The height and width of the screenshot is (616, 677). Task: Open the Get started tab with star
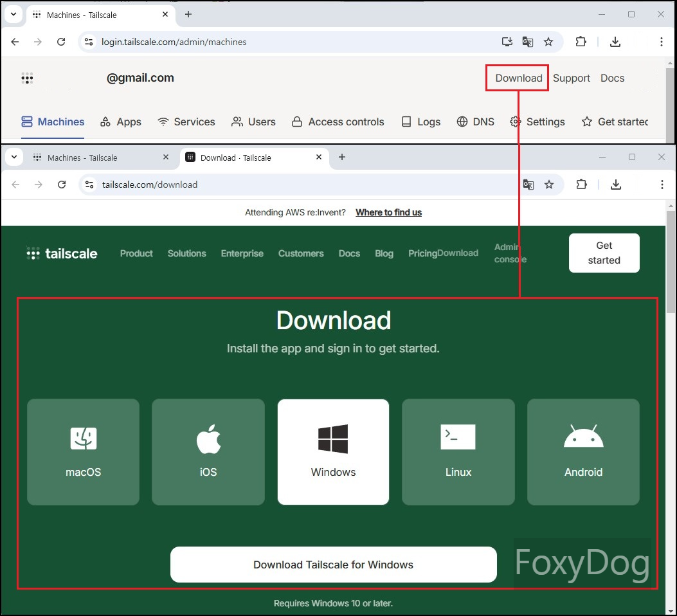pyautogui.click(x=615, y=122)
